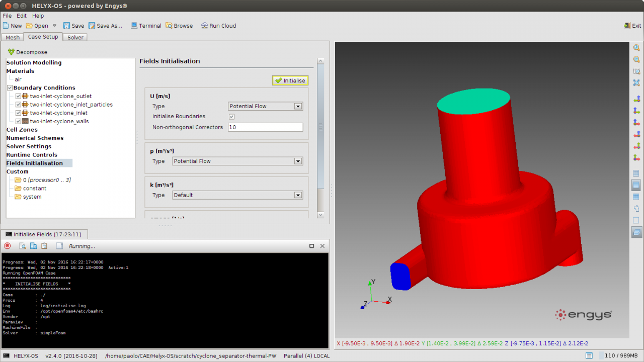The height and width of the screenshot is (362, 644).
Task: Click the Open folder toolbar icon
Action: point(30,26)
